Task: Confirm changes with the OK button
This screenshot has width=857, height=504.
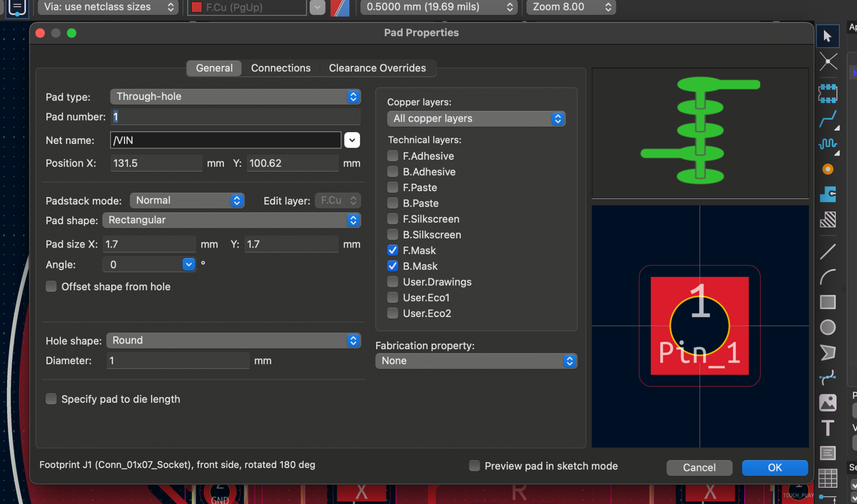Action: (x=774, y=468)
